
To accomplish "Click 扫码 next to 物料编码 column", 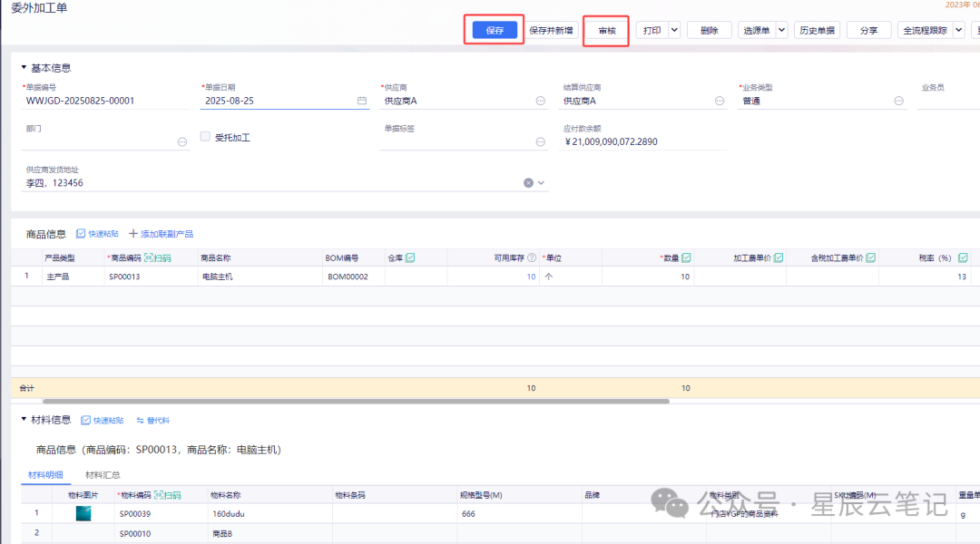I will pos(168,495).
